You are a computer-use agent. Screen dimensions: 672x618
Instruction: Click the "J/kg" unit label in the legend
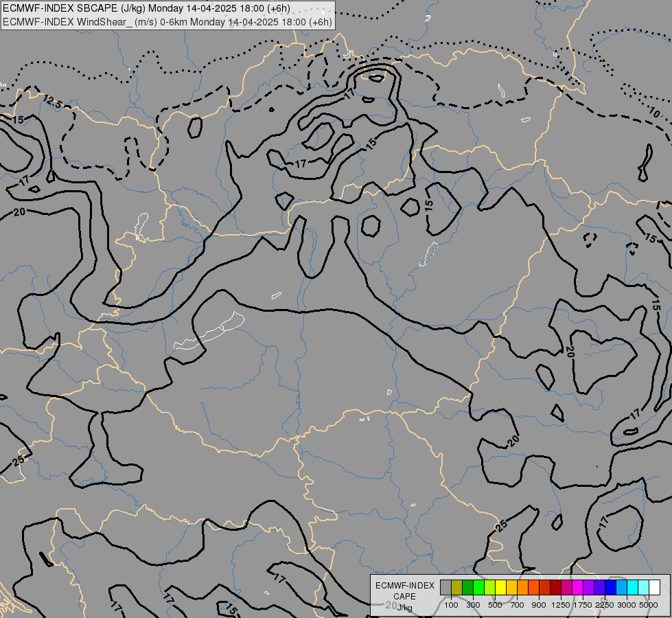pos(404,608)
